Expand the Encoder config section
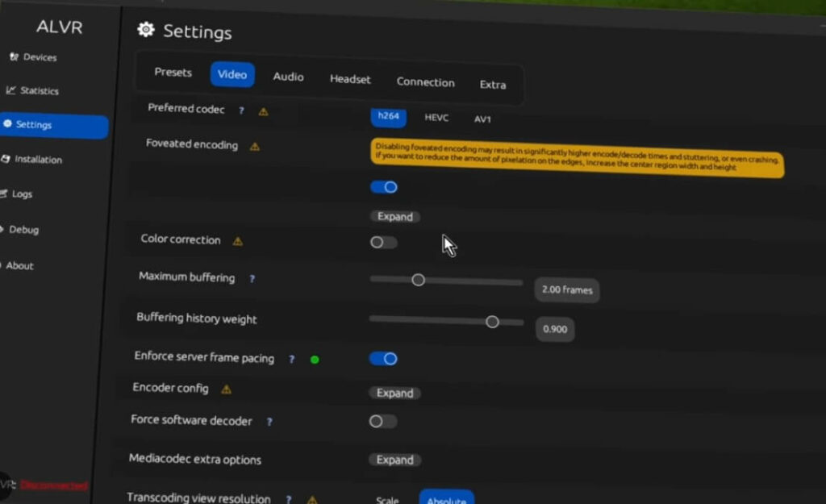This screenshot has height=504, width=826. point(394,394)
